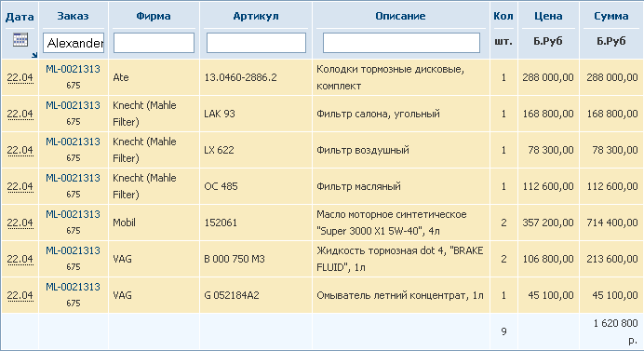Select article number LAK 93
Viewport: 644px width, 351px height.
click(x=220, y=114)
